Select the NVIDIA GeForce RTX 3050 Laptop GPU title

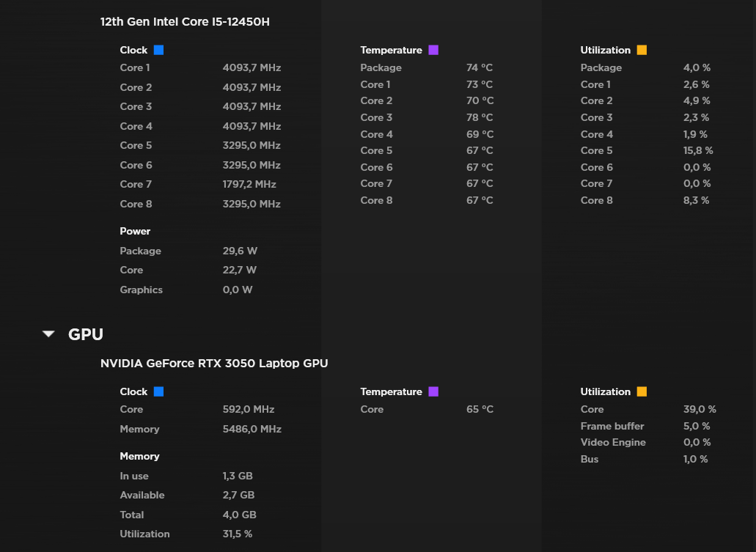(x=214, y=364)
